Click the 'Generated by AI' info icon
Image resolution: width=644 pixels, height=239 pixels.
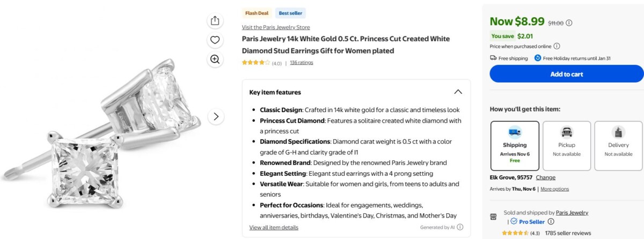(x=460, y=227)
